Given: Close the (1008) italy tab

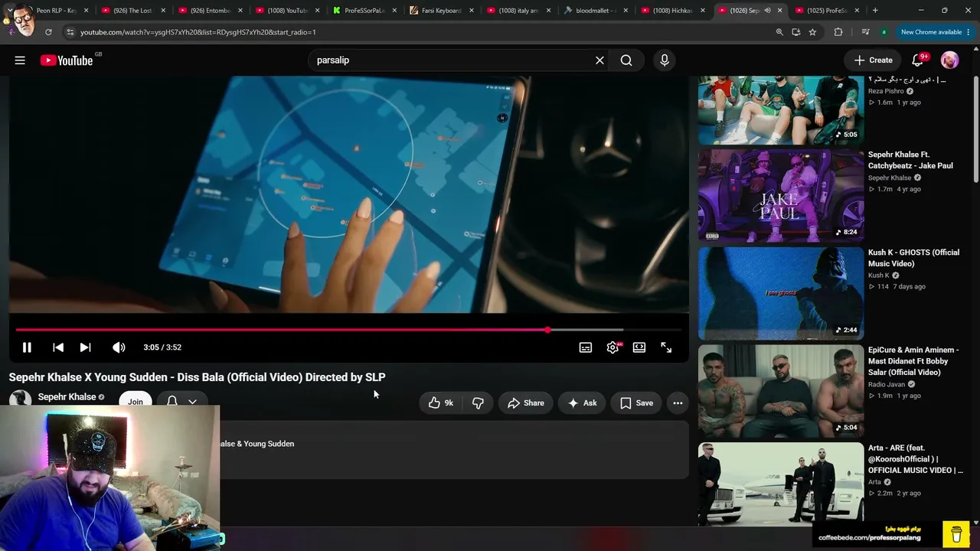Looking at the screenshot, I should point(549,11).
